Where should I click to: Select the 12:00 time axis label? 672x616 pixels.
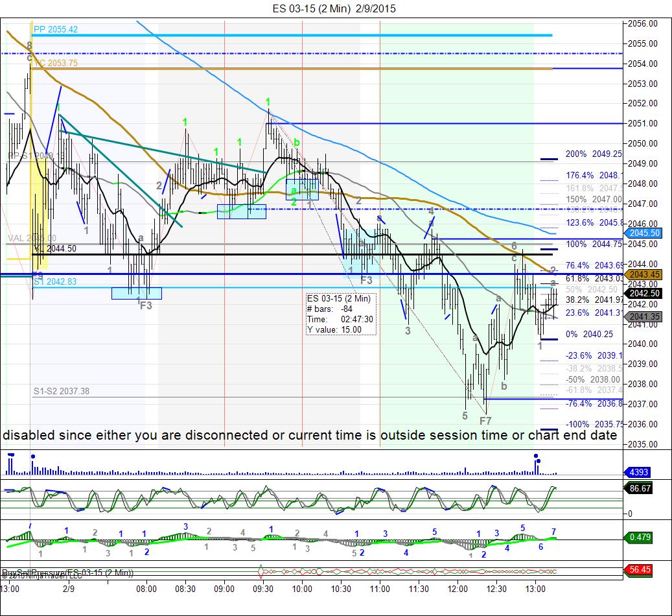click(458, 589)
